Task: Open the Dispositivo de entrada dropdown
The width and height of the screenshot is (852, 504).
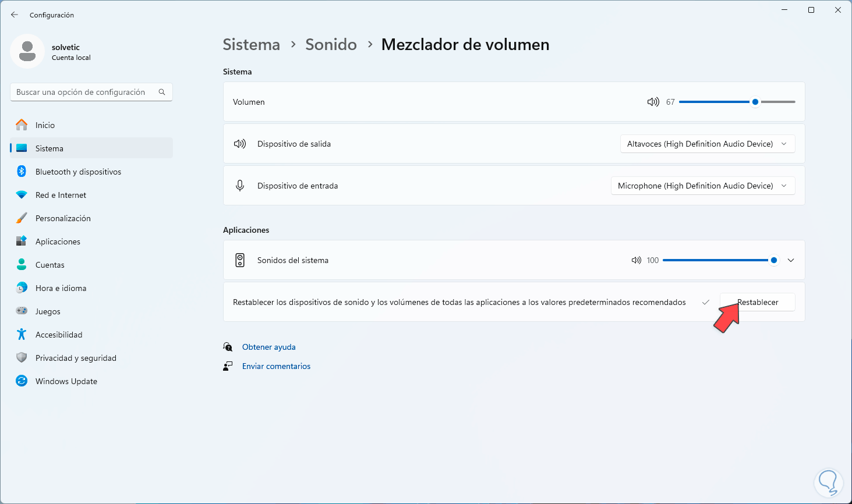Action: tap(702, 186)
